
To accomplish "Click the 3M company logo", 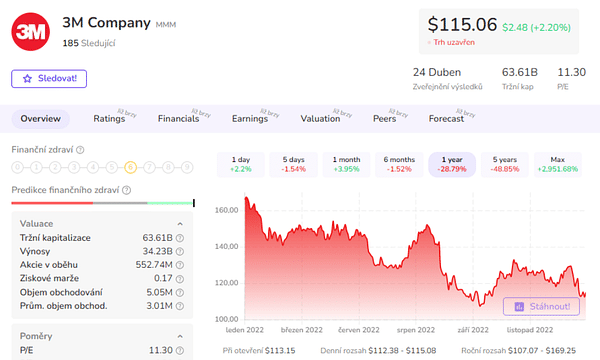I will click(31, 32).
